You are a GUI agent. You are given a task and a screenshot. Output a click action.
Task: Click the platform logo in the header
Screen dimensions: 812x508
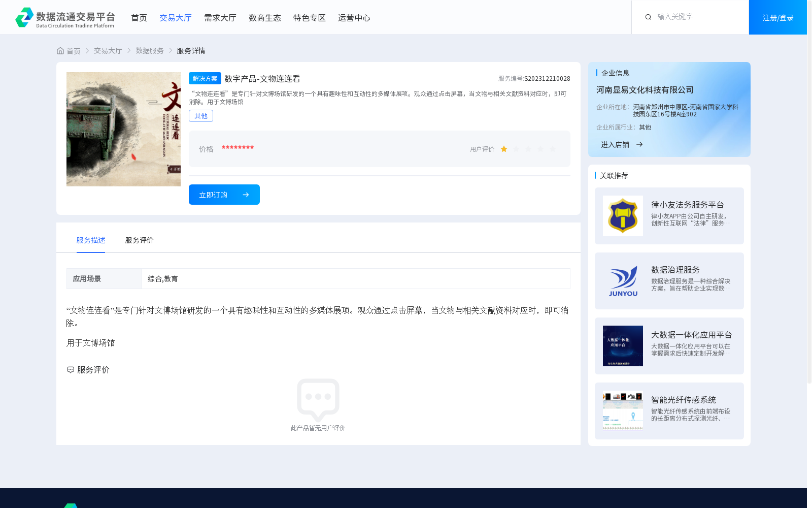[x=65, y=17]
